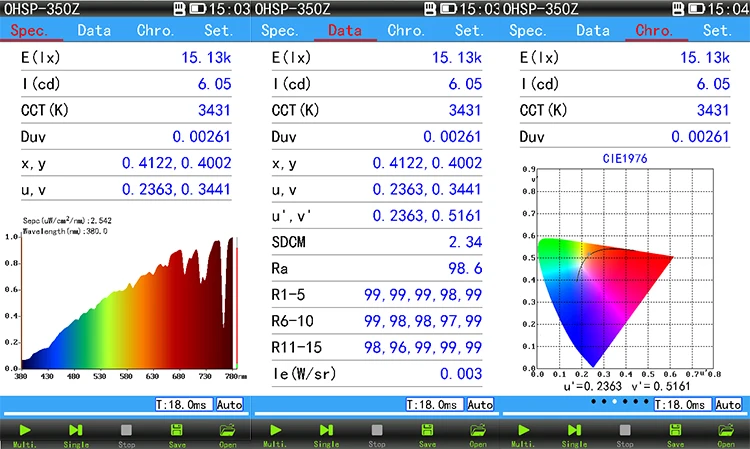Toggle Auto integration in the middle panel

click(481, 405)
